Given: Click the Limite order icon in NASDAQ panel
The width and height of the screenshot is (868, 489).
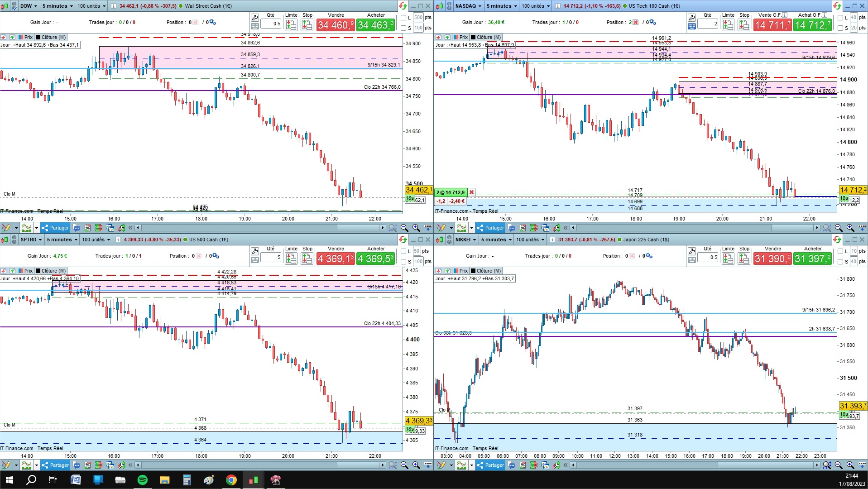Looking at the screenshot, I should click(728, 24).
